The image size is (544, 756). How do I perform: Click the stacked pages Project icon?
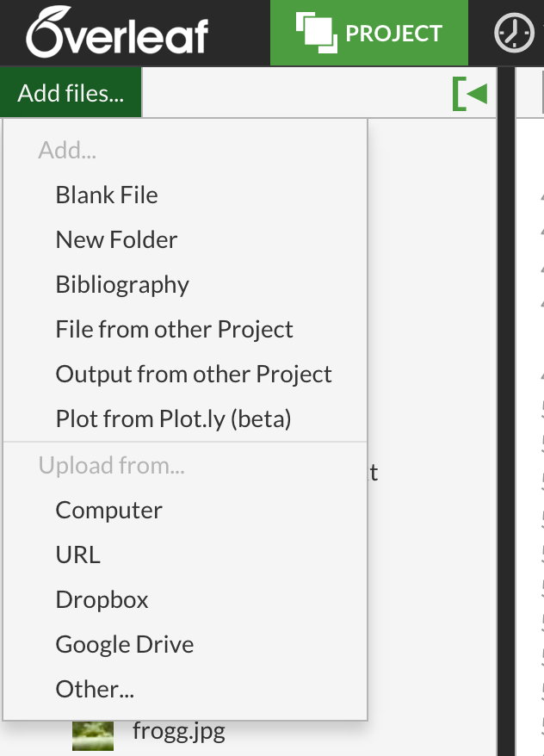pyautogui.click(x=317, y=33)
